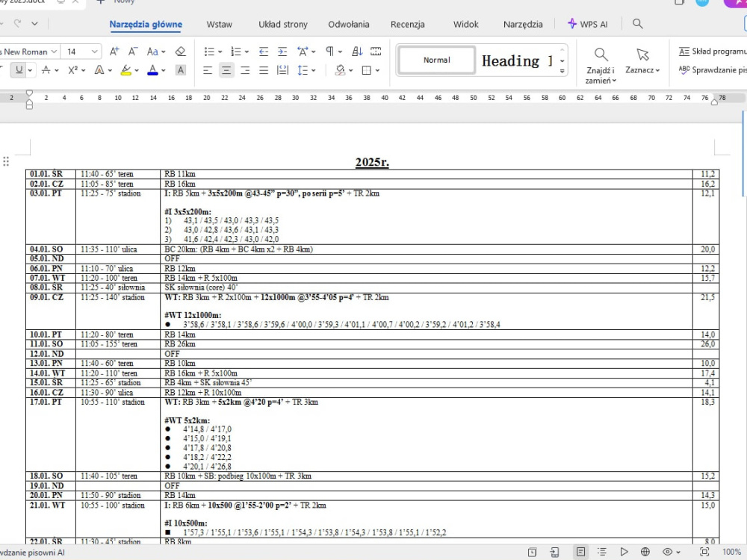Switch to the Wstaw tab
Screen dimensions: 747x560
click(x=219, y=25)
